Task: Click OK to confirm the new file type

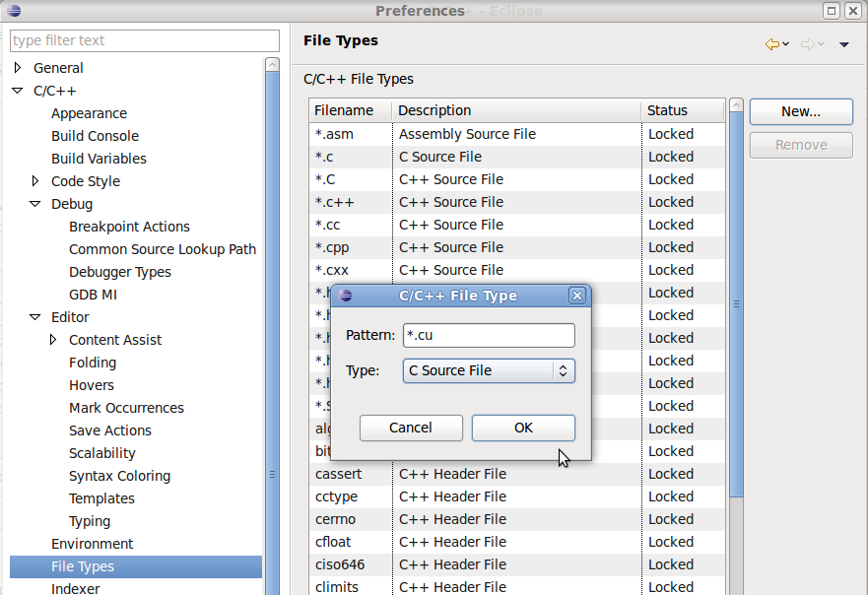Action: tap(523, 428)
